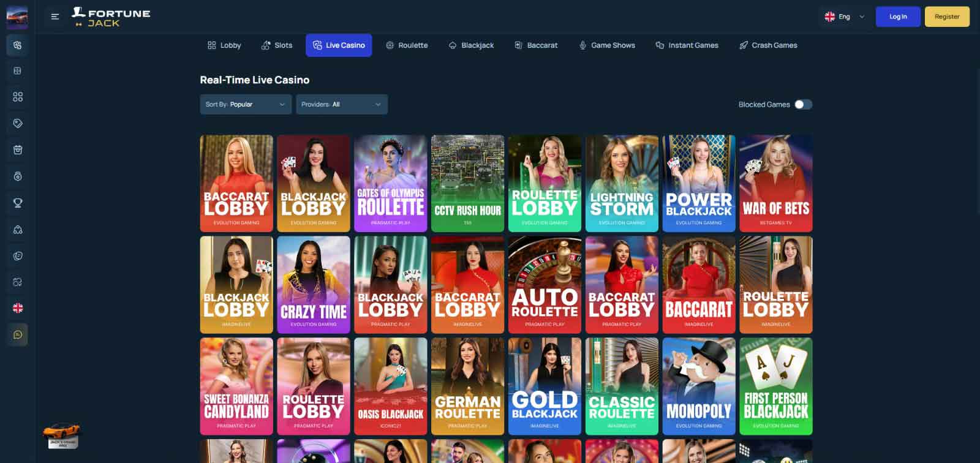Open the Sort By Popular dropdown
The height and width of the screenshot is (463, 980).
pos(246,104)
